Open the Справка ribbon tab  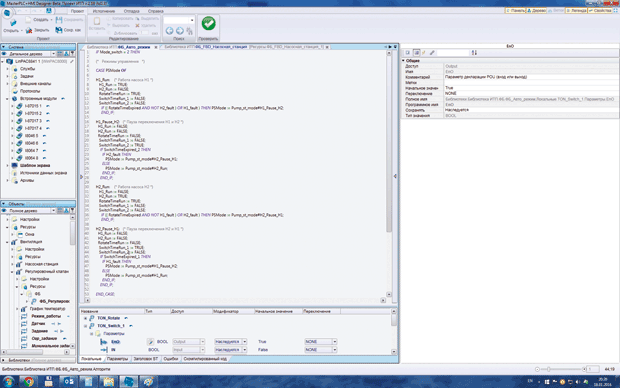click(155, 11)
